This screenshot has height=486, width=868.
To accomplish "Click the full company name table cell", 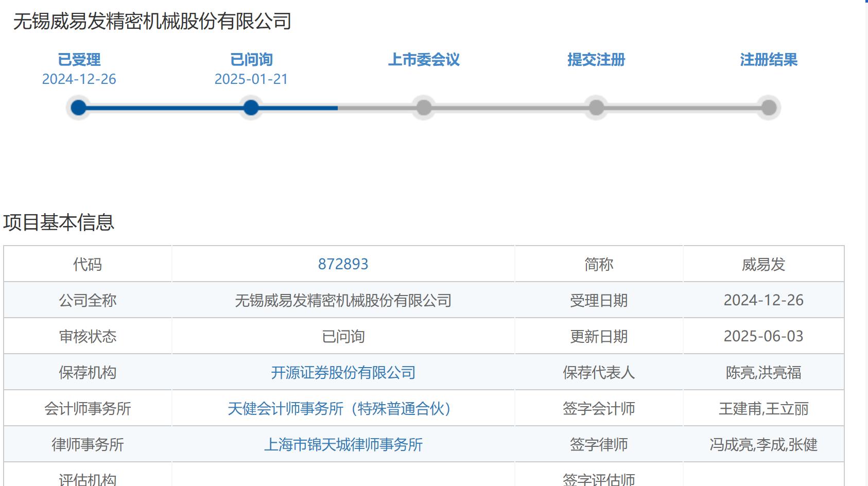I will (343, 300).
